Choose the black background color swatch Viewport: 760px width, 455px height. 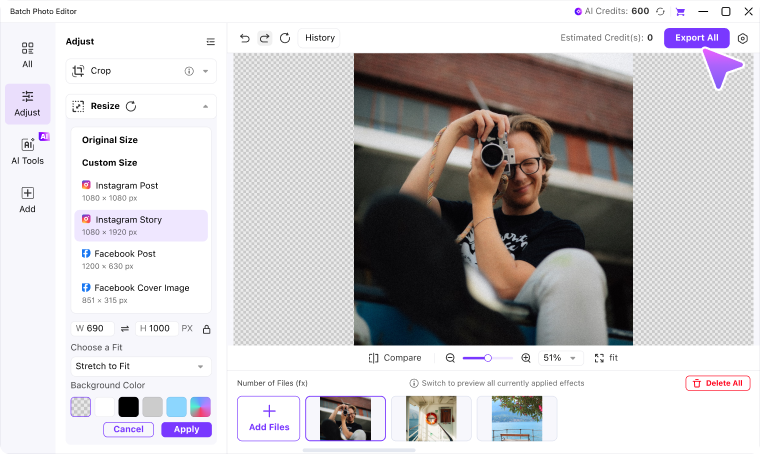point(128,407)
